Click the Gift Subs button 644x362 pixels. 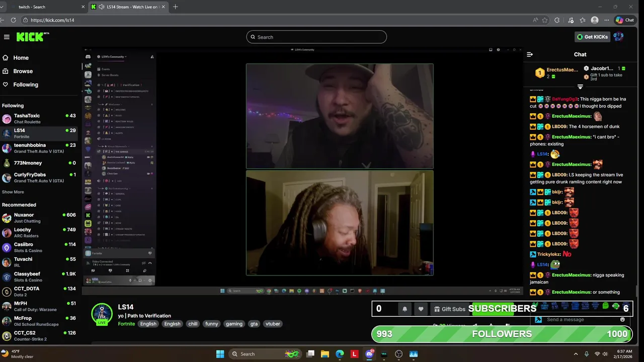pyautogui.click(x=449, y=309)
